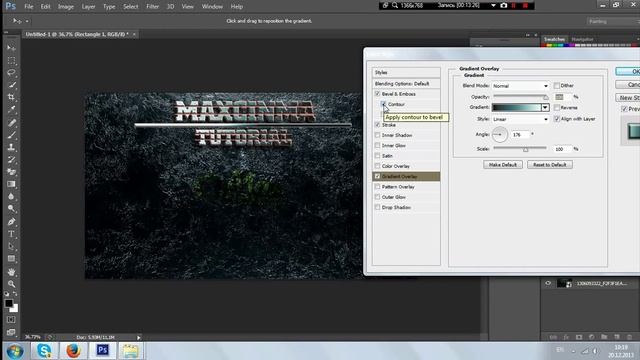
Task: Open Skype from the taskbar
Action: coord(44,351)
